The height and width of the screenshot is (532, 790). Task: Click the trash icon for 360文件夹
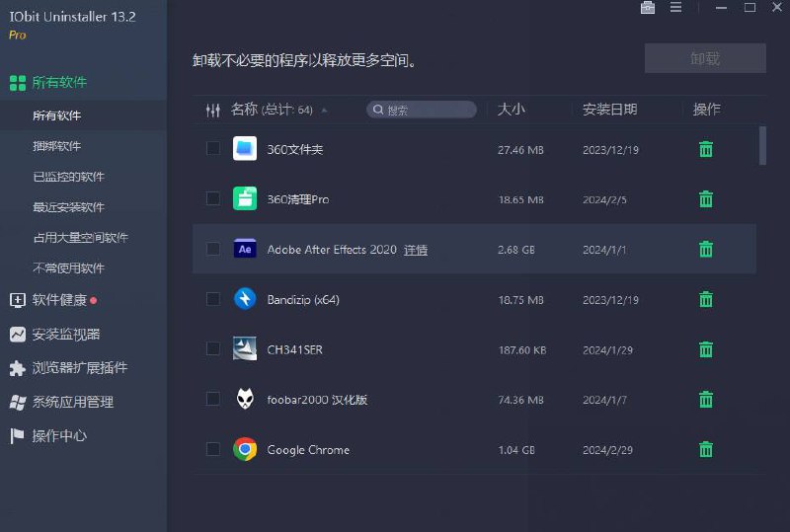tap(706, 149)
